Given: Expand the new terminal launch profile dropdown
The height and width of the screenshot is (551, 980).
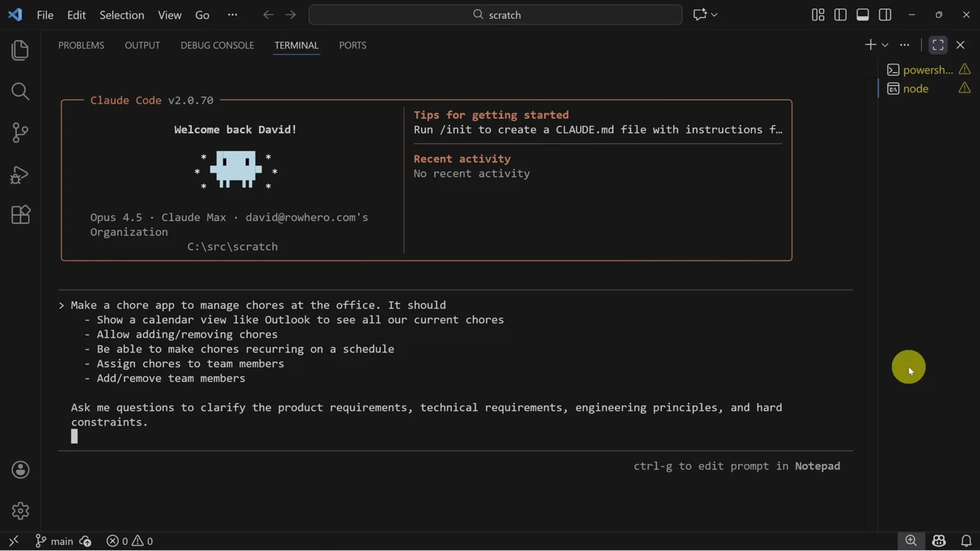Looking at the screenshot, I should (885, 45).
